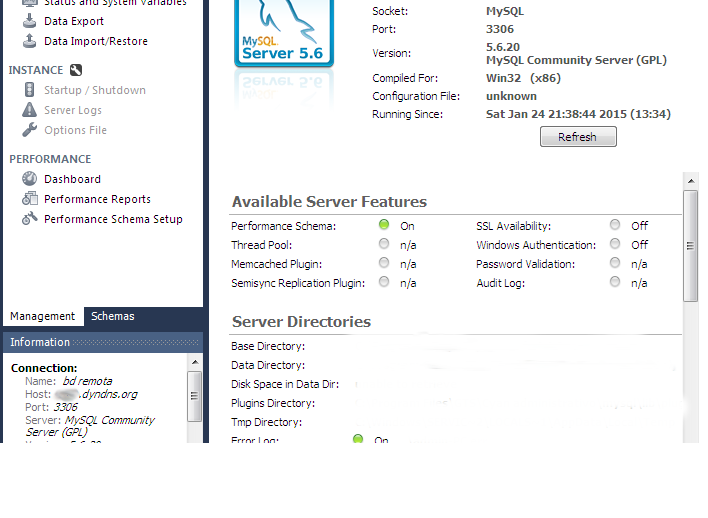708x518 pixels.
Task: Click the Win32 (x86) compiled value
Action: [x=523, y=78]
